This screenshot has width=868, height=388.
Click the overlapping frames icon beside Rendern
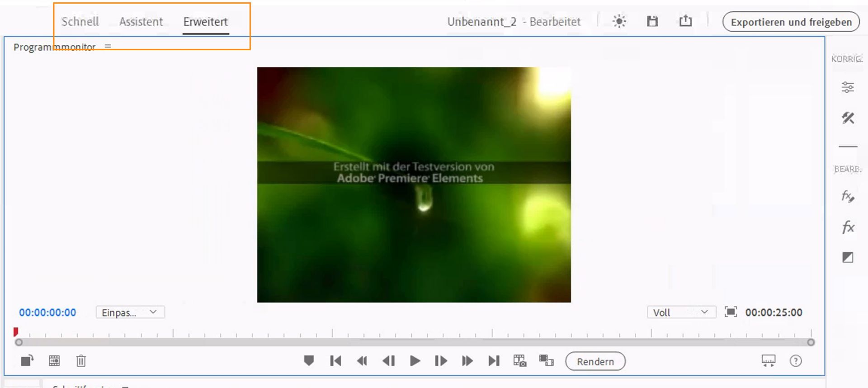pyautogui.click(x=546, y=360)
